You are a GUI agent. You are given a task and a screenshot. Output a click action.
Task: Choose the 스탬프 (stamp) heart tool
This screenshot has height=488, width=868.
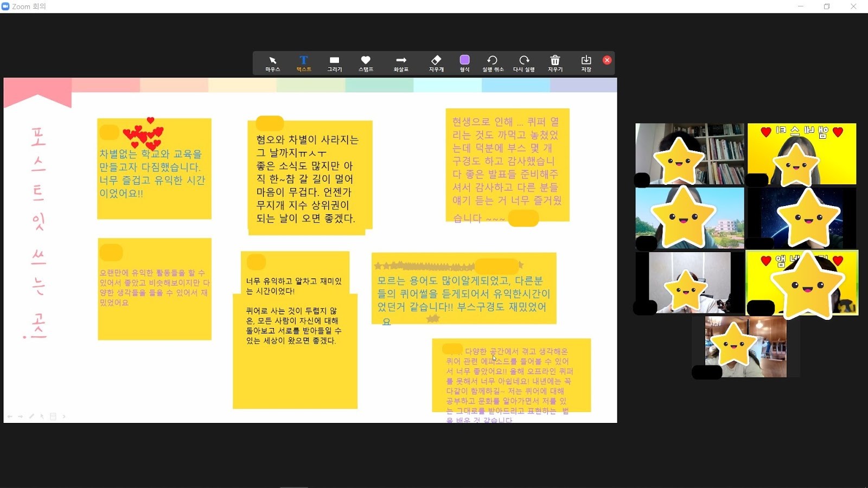(366, 63)
